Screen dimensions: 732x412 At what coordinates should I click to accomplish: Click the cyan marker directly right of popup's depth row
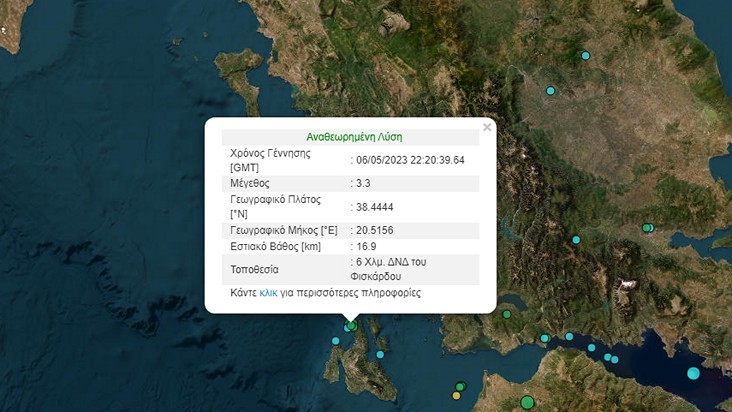576,239
